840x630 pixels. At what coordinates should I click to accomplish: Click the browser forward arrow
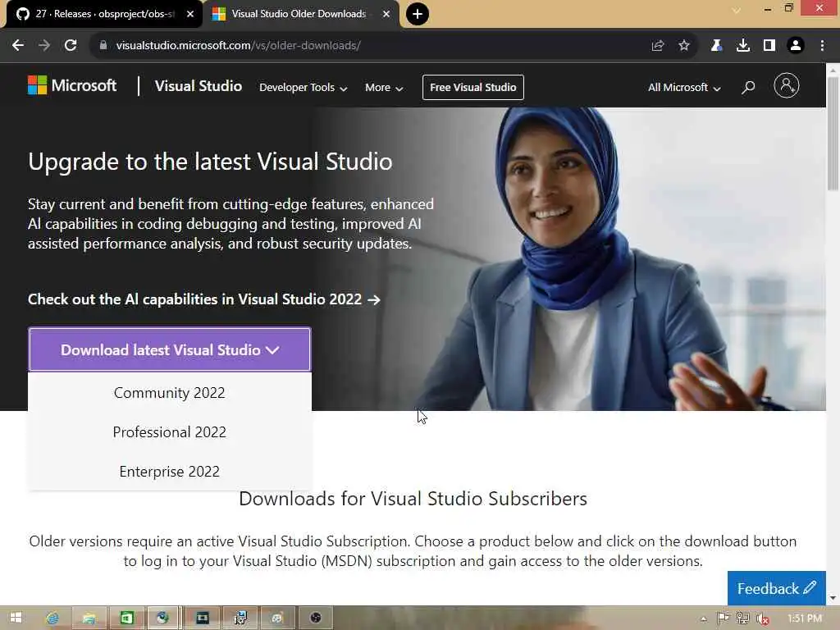44,46
